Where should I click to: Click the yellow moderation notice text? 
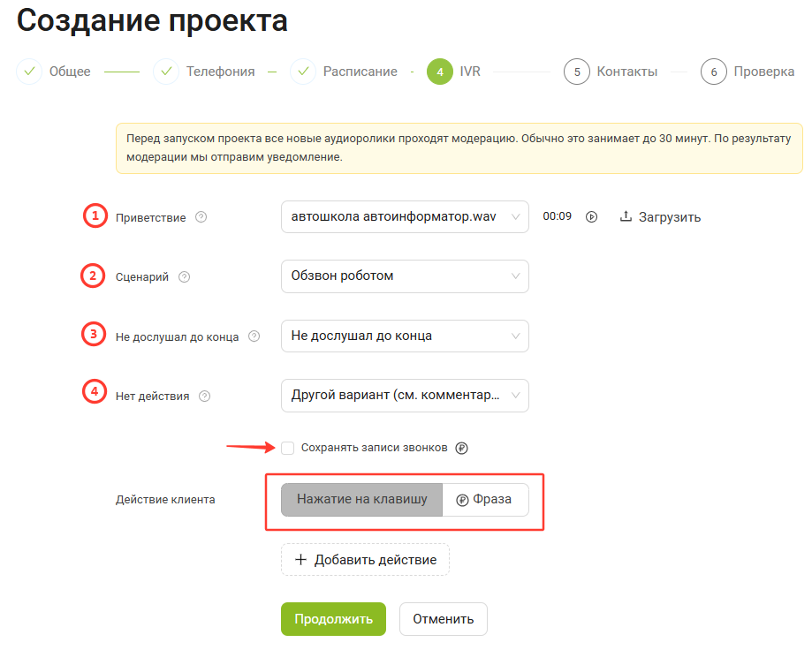(x=459, y=147)
